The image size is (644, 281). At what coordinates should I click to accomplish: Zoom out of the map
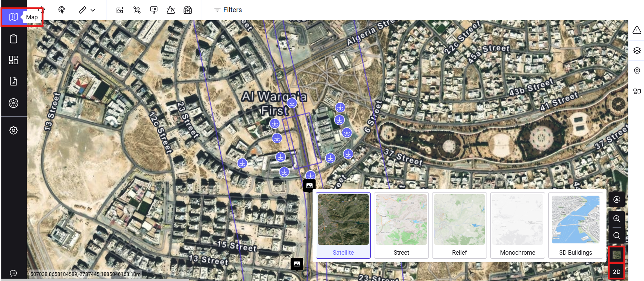[x=617, y=235]
